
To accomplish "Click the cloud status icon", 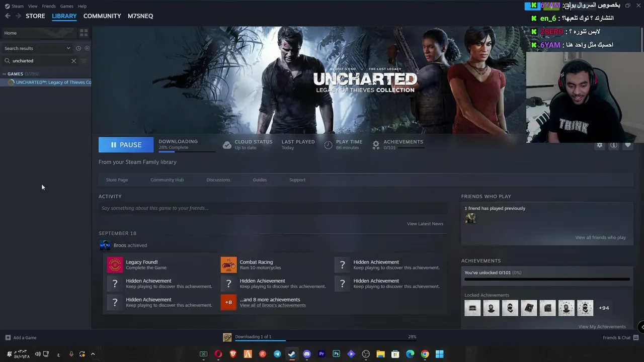I will coord(227,145).
